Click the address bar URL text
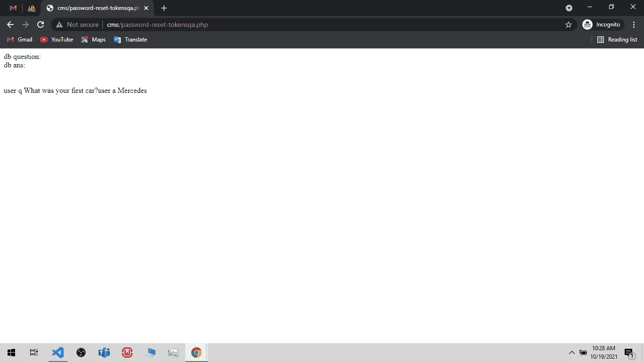This screenshot has height=362, width=644. click(x=157, y=25)
